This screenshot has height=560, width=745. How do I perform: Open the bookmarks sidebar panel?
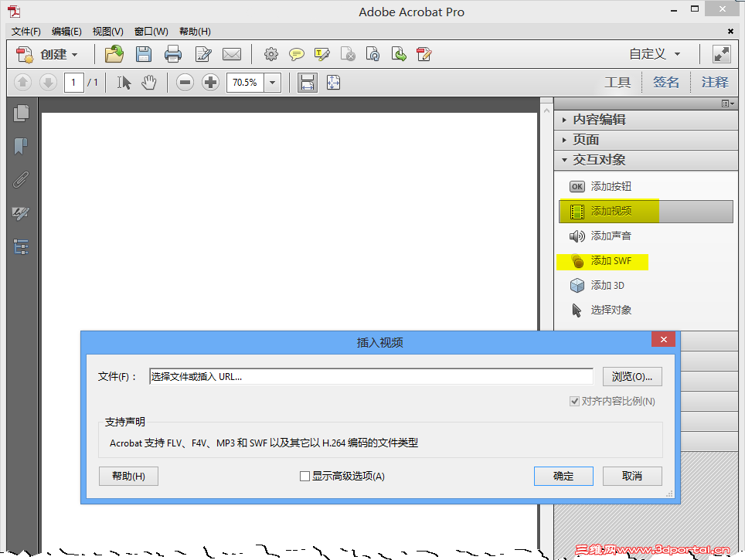(21, 146)
